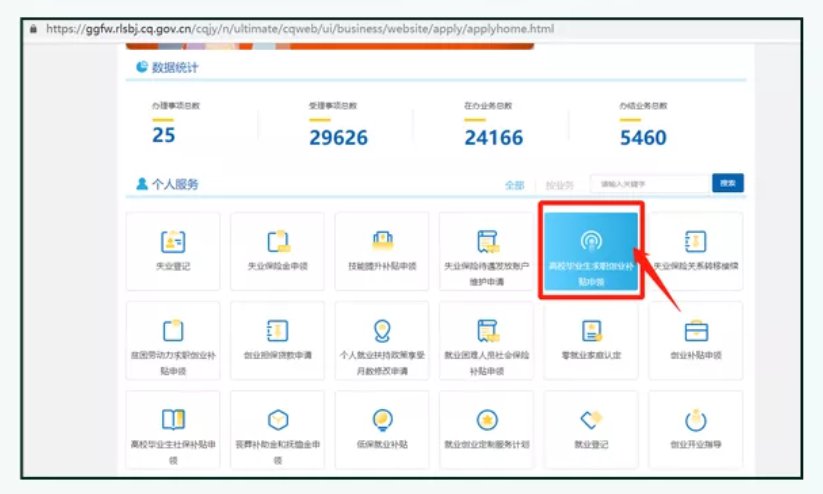Open 就业登记 service tile

[x=590, y=430]
